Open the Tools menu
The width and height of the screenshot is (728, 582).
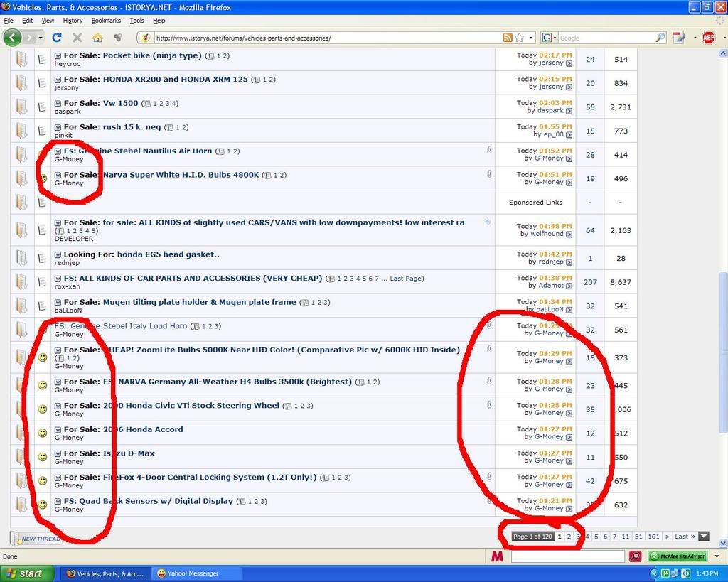coord(136,21)
